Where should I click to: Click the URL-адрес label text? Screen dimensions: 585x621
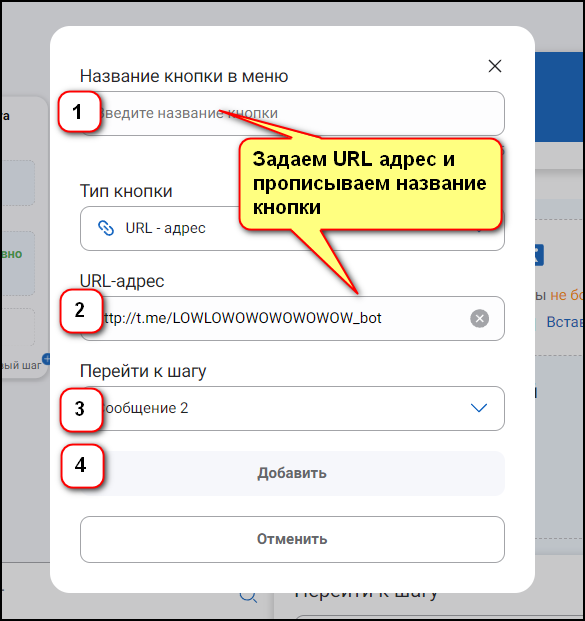pos(122,281)
